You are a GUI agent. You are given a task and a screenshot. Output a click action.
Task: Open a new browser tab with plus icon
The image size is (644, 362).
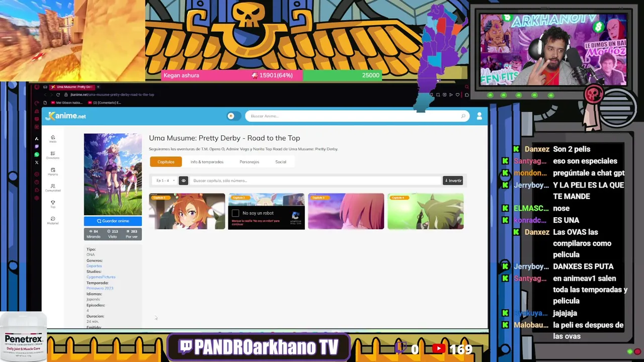[x=98, y=87]
